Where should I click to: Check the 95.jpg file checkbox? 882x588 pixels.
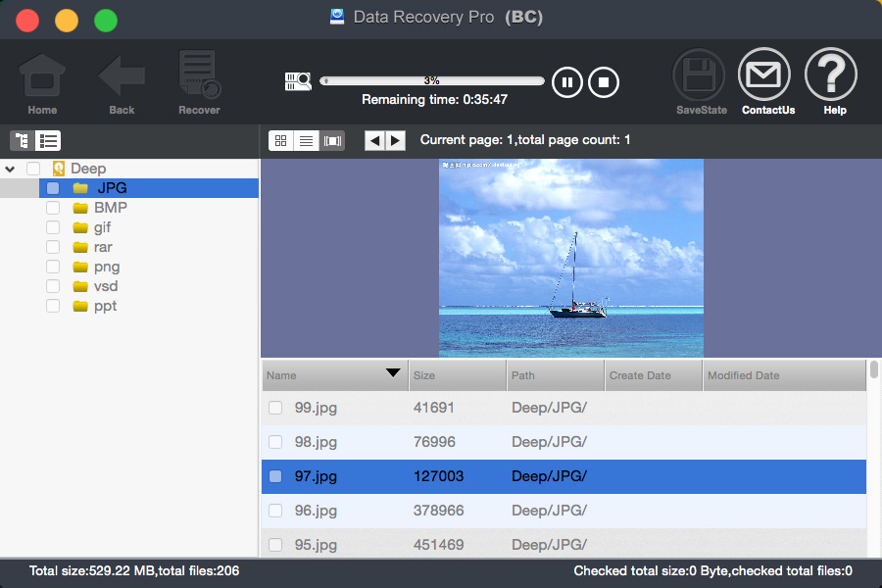coord(275,545)
